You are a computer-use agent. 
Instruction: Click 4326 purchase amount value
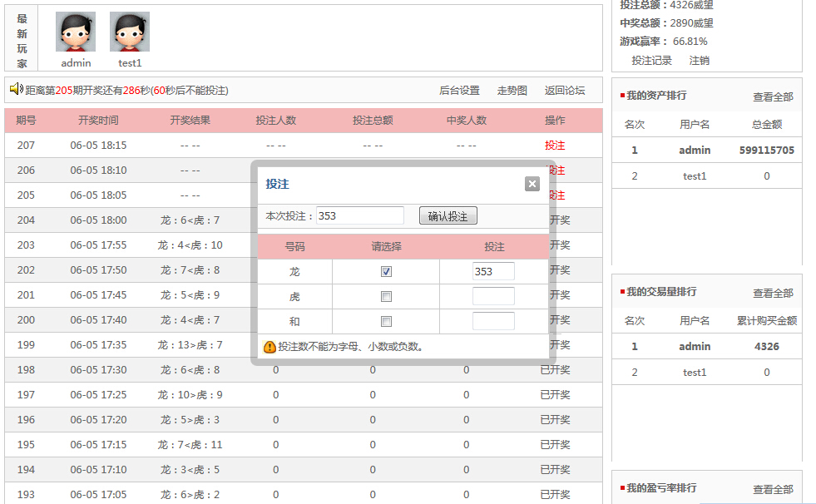coord(767,347)
